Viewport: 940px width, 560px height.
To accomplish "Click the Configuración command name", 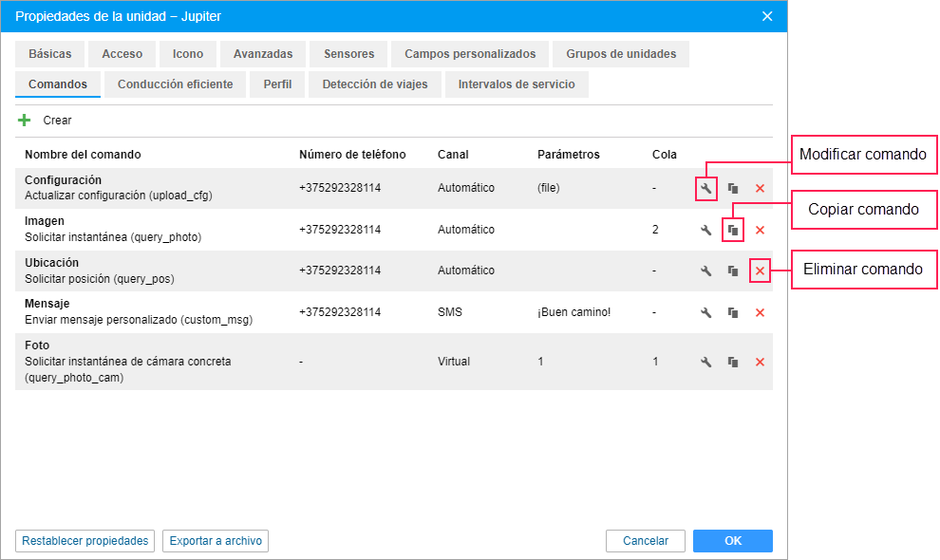I will (63, 180).
